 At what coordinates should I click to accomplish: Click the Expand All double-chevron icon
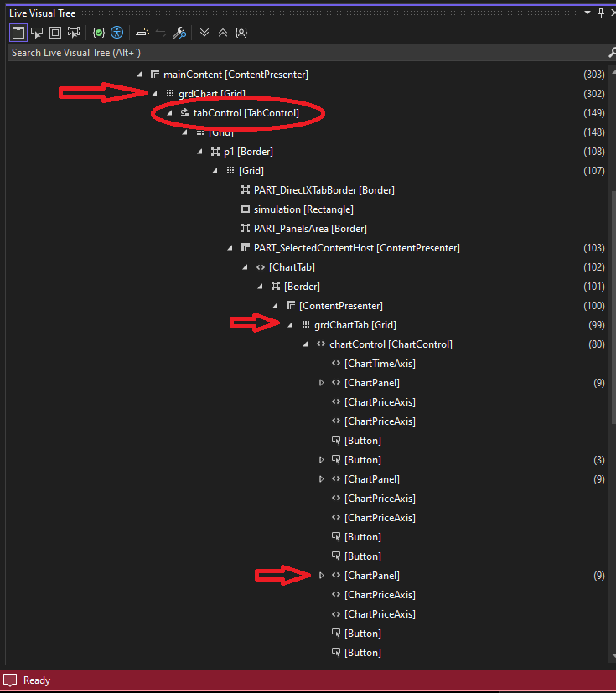point(204,33)
